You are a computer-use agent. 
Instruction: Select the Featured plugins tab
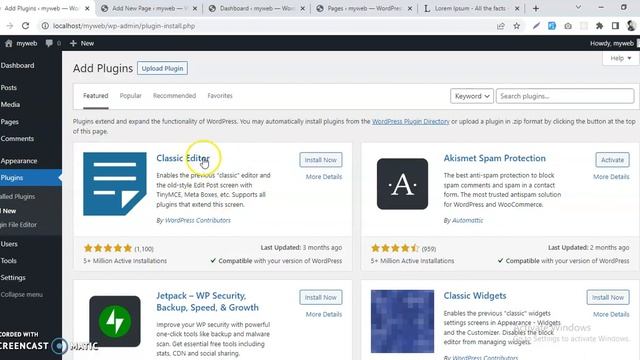tap(96, 96)
